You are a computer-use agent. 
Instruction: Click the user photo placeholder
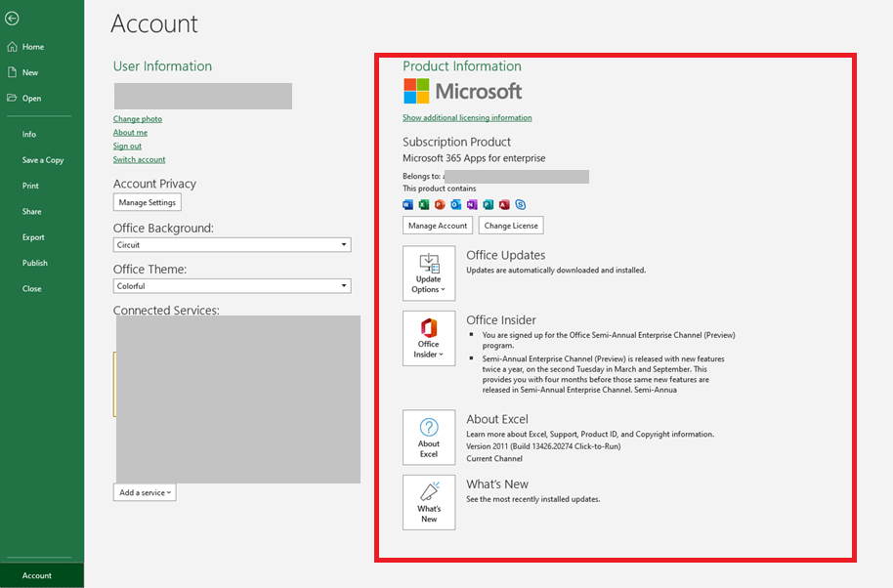[203, 96]
